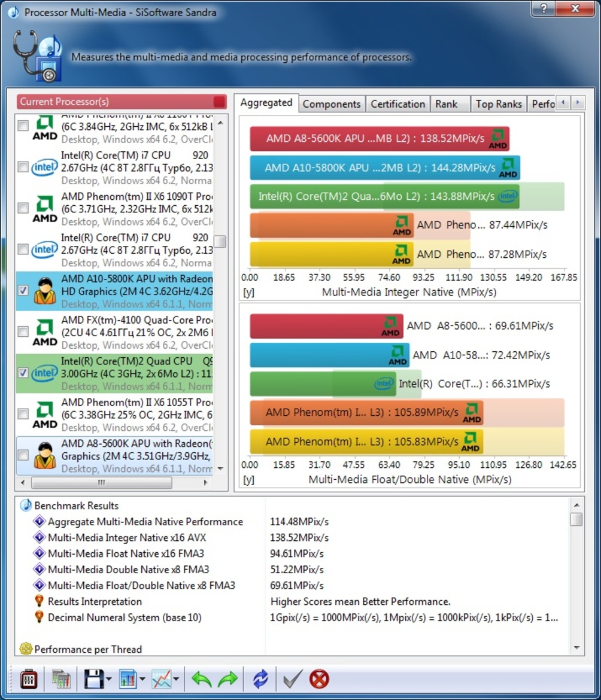The width and height of the screenshot is (601, 700).
Task: Click the [y] axis toggle under the Float/Double chart
Action: [248, 479]
